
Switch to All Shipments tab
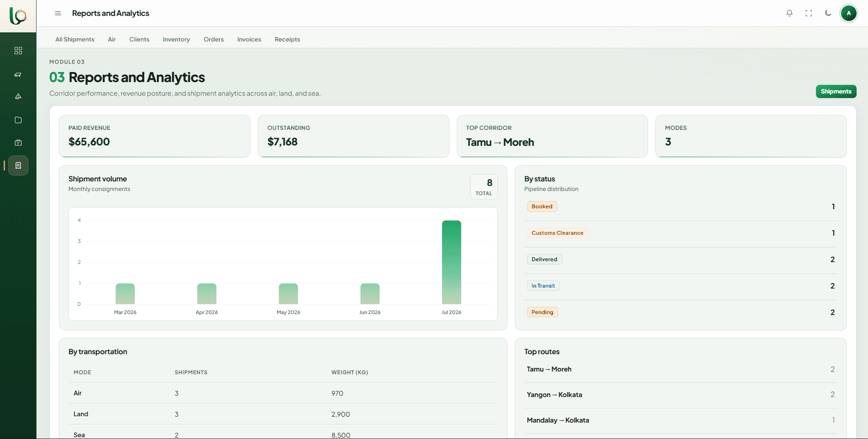pyautogui.click(x=75, y=40)
